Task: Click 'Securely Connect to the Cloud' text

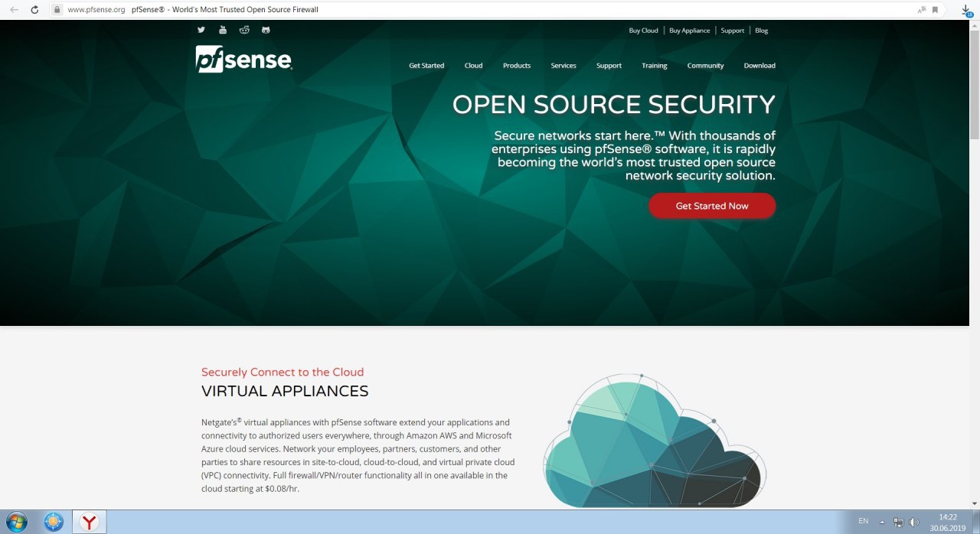Action: coord(283,373)
